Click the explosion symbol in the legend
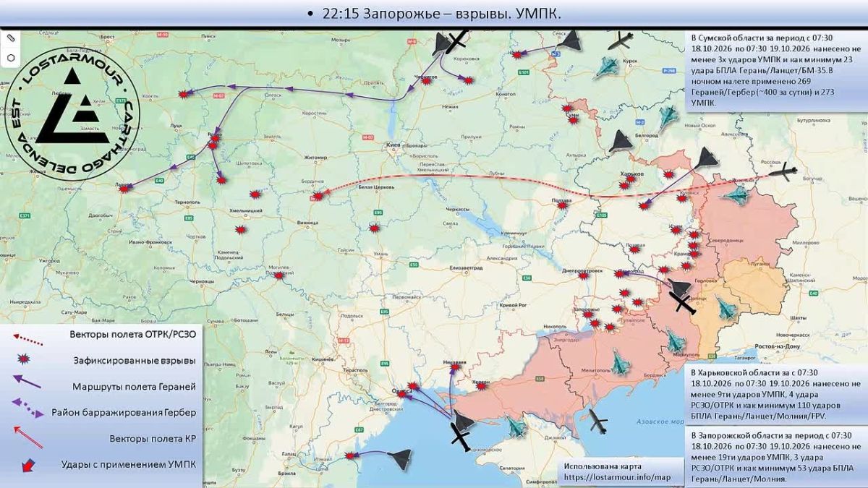Image resolution: width=868 pixels, height=488 pixels. tap(24, 359)
